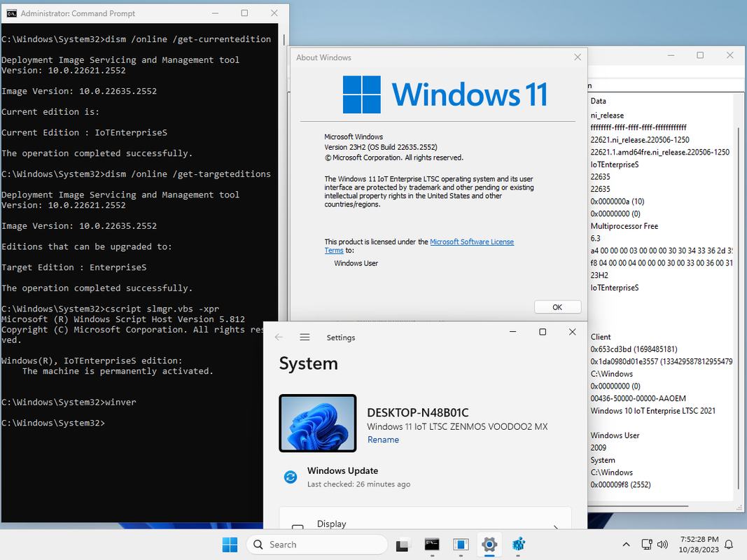The height and width of the screenshot is (560, 747).
Task: Click the Command Prompt vertical scrollbar
Action: pyautogui.click(x=284, y=39)
